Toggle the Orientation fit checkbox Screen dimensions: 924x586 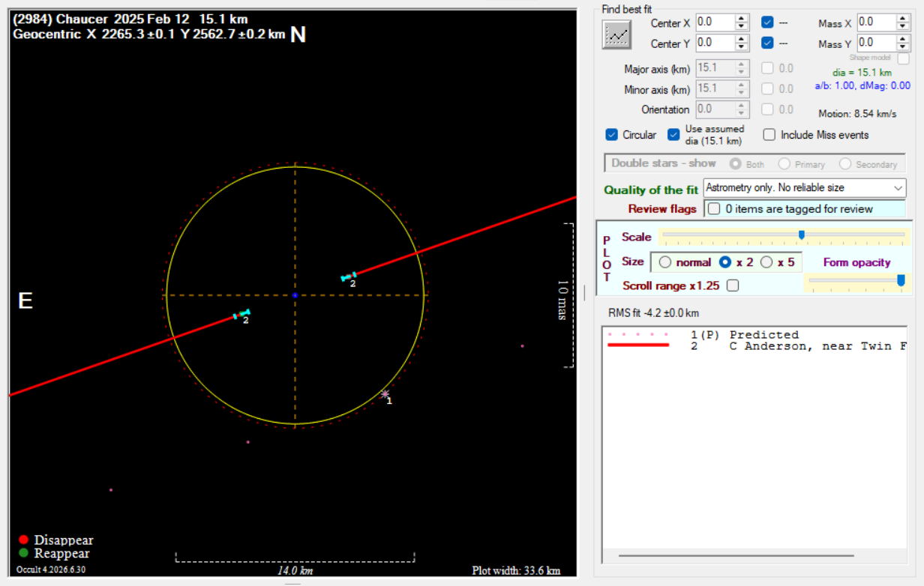[767, 109]
